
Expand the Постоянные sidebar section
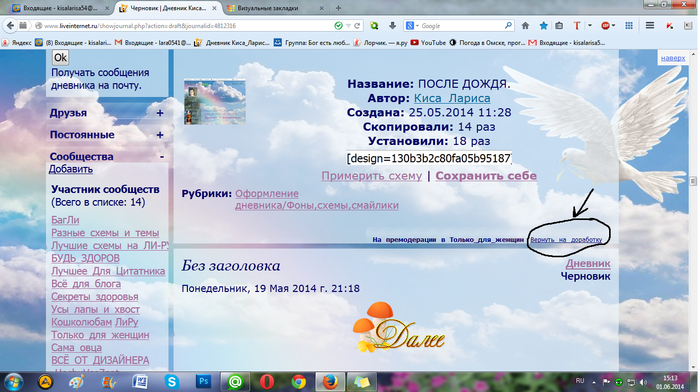(160, 135)
